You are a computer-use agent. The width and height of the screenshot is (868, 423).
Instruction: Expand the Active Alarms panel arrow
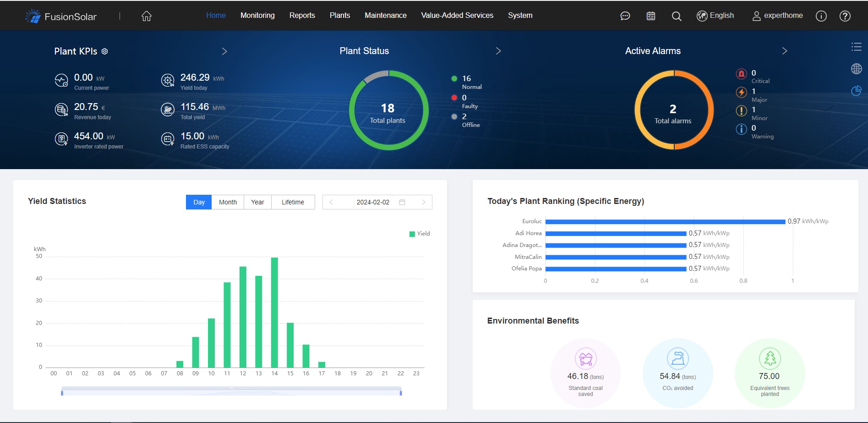pos(784,51)
